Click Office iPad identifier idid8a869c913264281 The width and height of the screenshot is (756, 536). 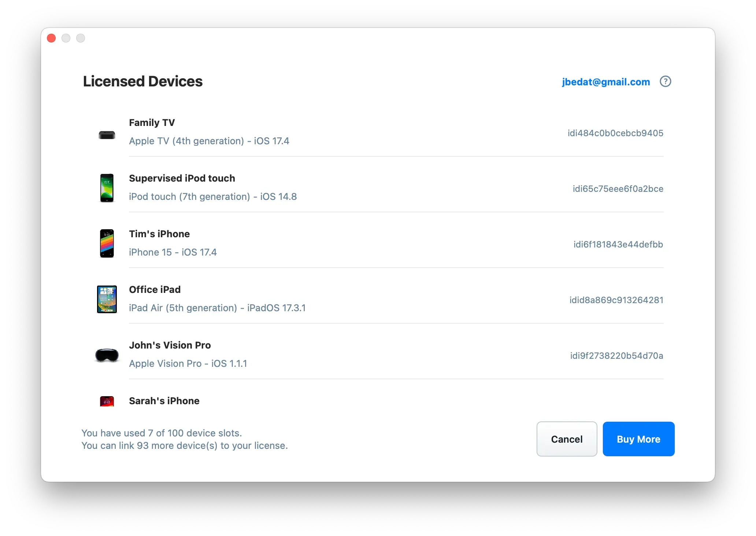pos(616,300)
